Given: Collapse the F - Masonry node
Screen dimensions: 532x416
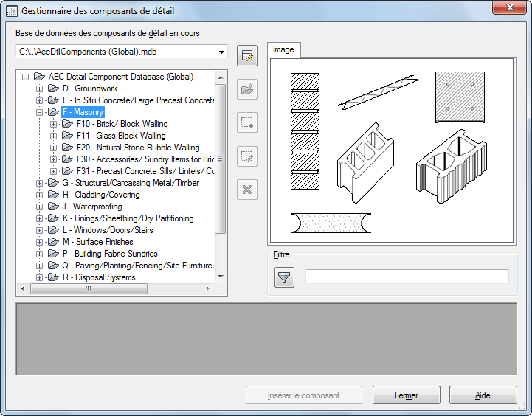Looking at the screenshot, I should coord(39,113).
